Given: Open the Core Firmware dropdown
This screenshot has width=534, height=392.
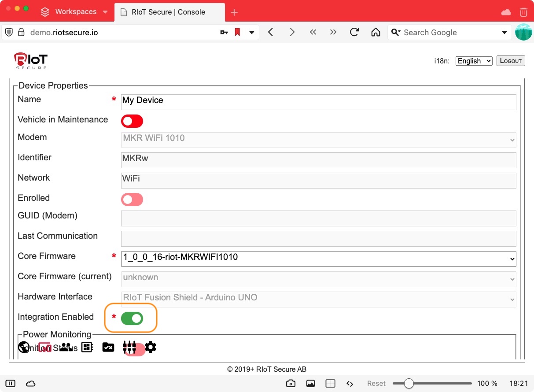Looking at the screenshot, I should coord(318,259).
